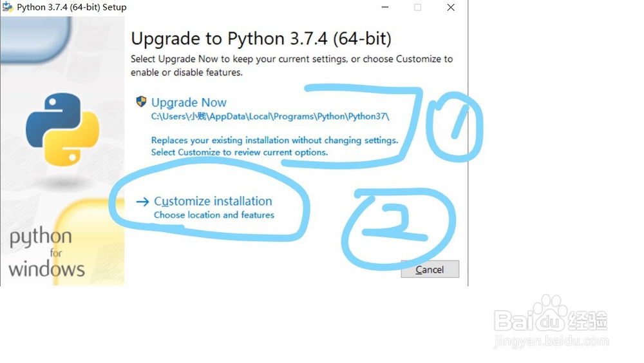The width and height of the screenshot is (644, 363).
Task: Click the 'Python 3.7.4 (64-bit) Setup' window title
Action: pos(71,7)
